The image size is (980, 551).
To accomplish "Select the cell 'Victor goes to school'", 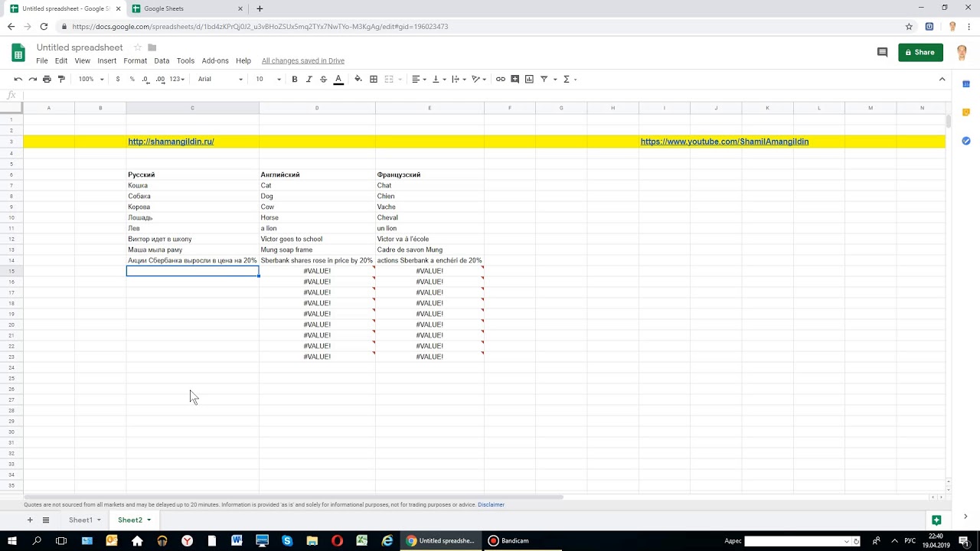I will point(317,239).
